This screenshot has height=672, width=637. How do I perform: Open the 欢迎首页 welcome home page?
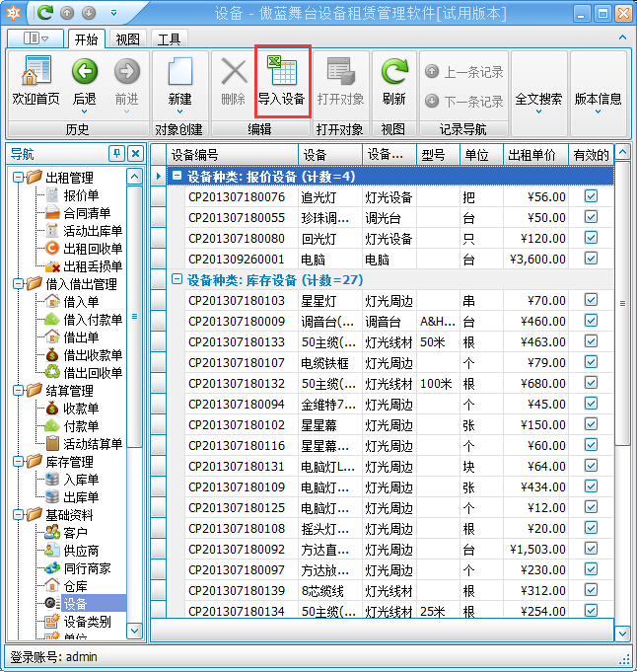(x=35, y=81)
